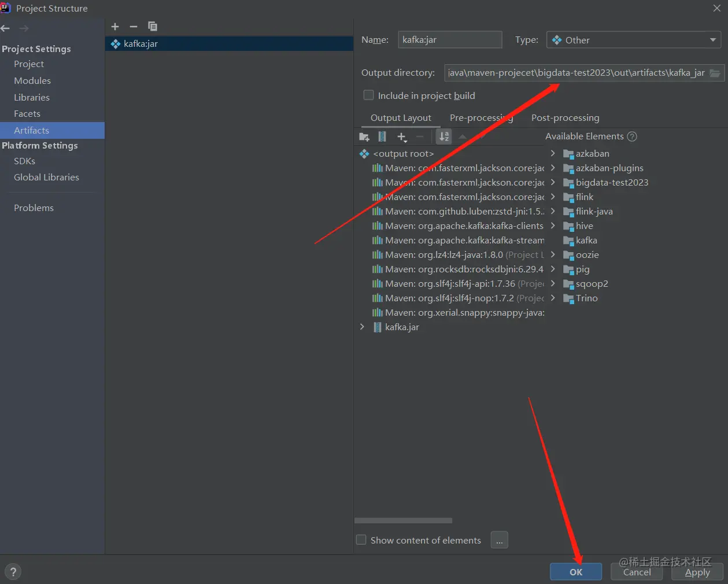The height and width of the screenshot is (584, 728).
Task: Click the azkaban module folder icon
Action: [568, 154]
